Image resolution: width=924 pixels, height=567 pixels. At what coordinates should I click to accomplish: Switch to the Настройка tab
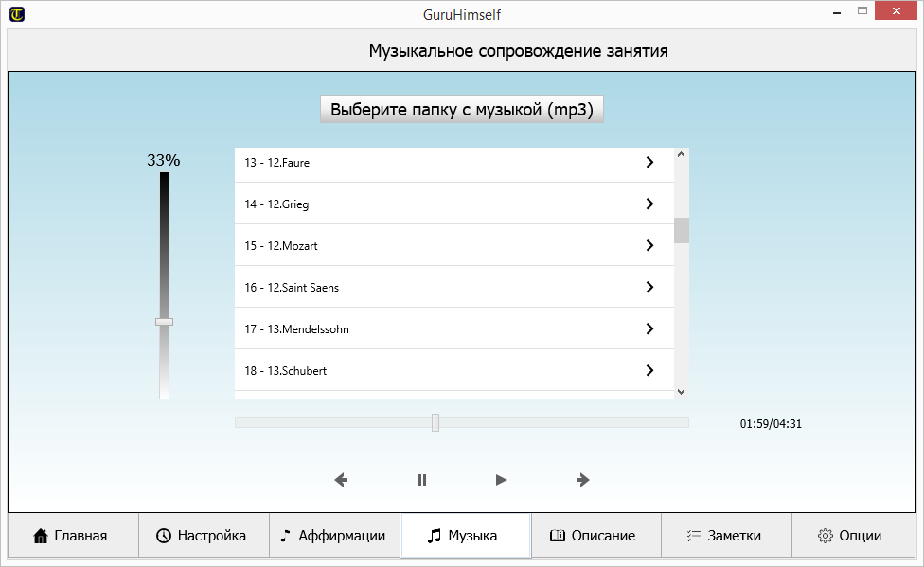click(204, 536)
